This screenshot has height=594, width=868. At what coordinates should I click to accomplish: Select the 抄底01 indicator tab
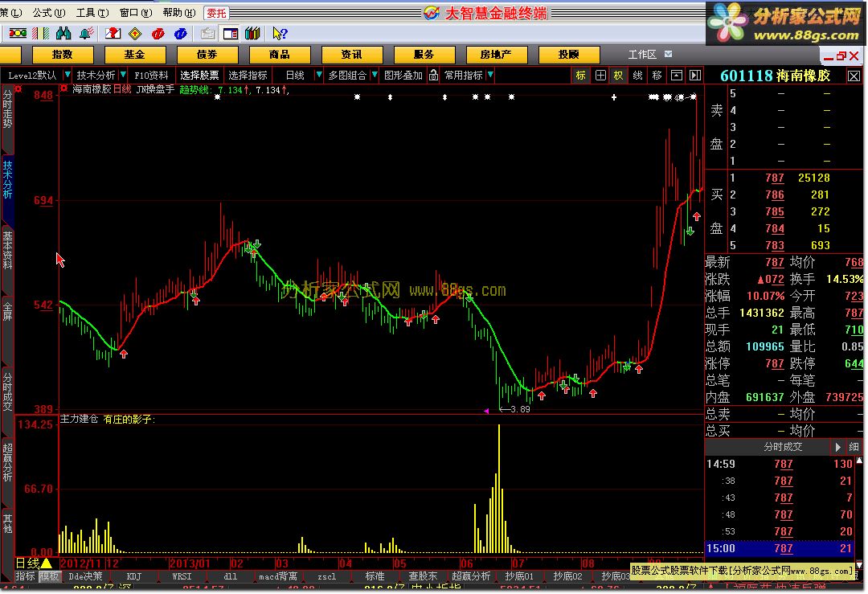(x=518, y=576)
